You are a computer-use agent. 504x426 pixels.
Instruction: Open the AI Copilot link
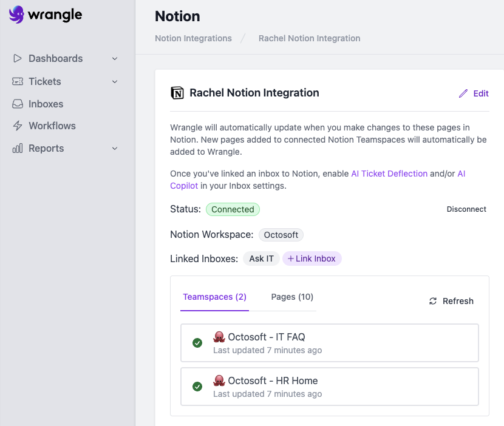[x=184, y=186]
